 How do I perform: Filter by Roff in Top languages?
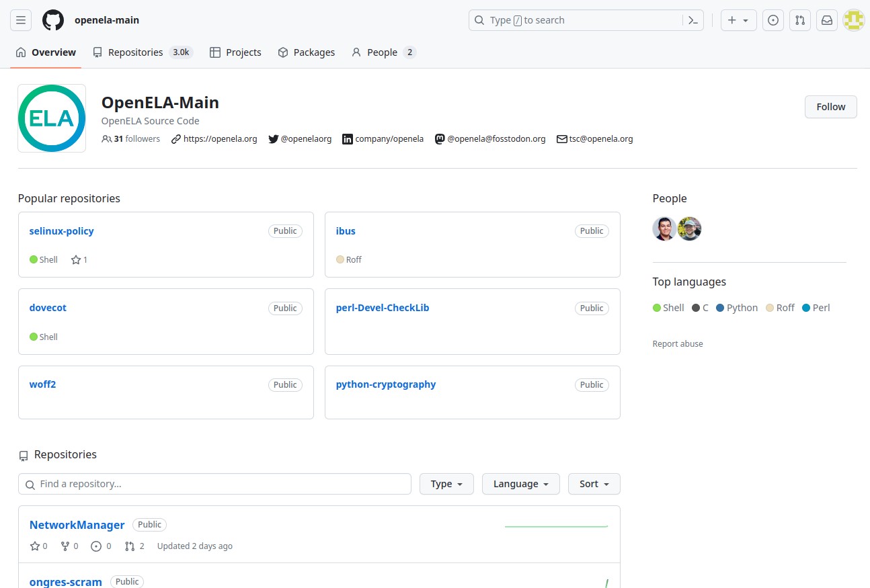tap(780, 308)
